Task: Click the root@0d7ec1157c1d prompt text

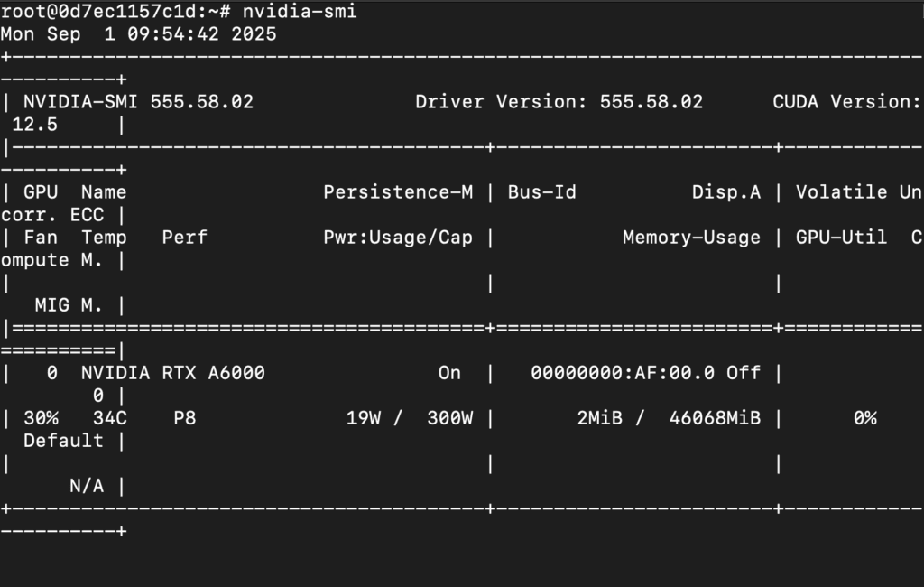Action: [97, 11]
